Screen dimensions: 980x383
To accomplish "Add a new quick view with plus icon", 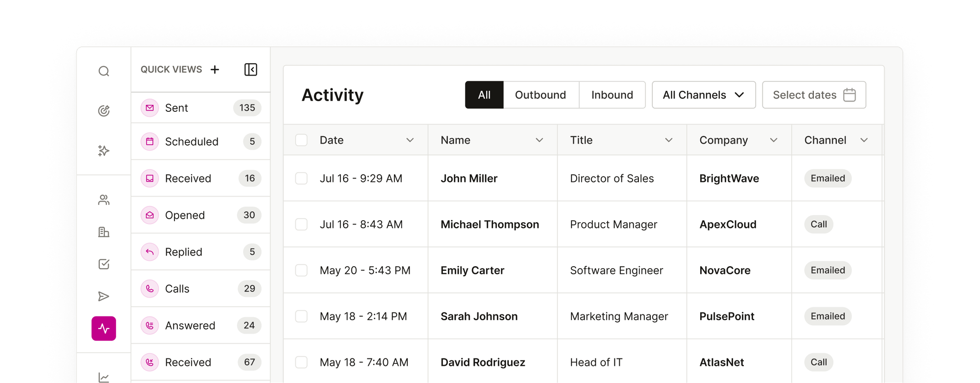I will click(215, 70).
